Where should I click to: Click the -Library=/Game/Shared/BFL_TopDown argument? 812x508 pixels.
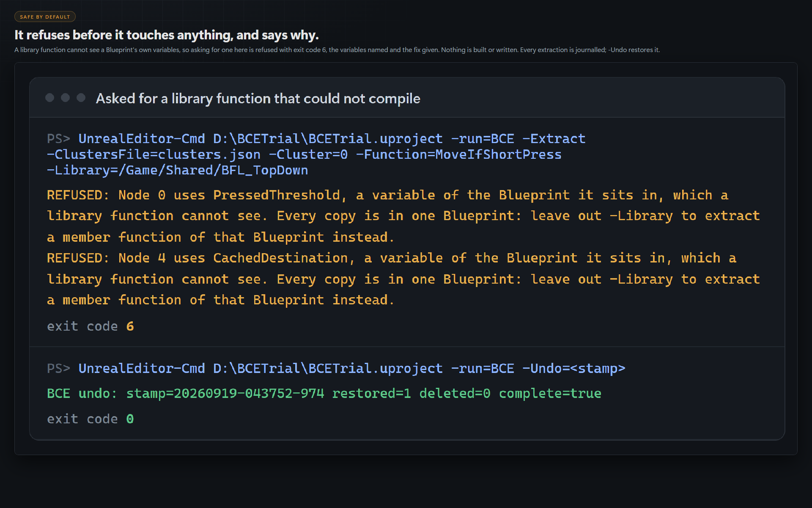click(x=178, y=170)
